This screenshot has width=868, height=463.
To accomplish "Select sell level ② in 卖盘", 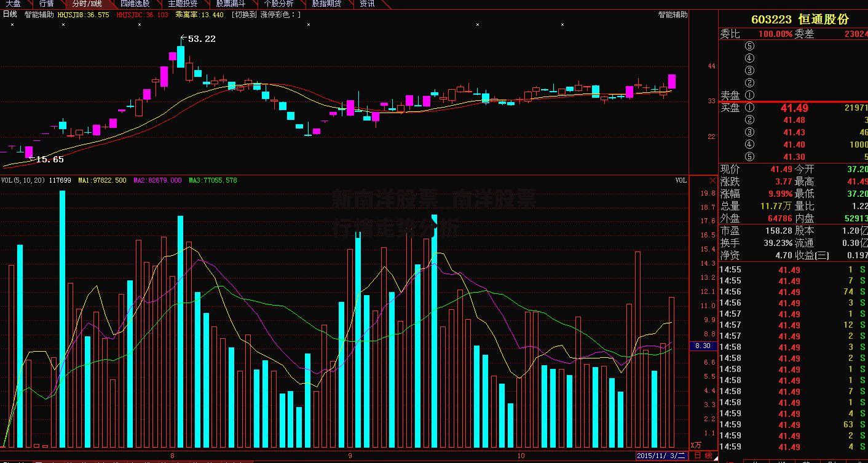I will point(749,83).
